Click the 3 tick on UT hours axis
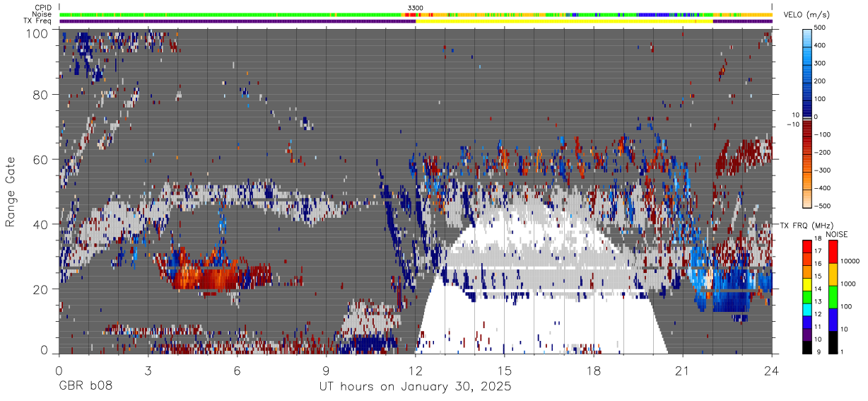This screenshot has height=401, width=868. click(x=148, y=370)
